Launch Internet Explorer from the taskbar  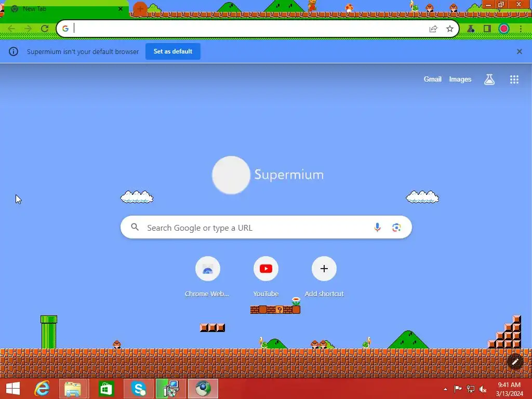(x=43, y=389)
